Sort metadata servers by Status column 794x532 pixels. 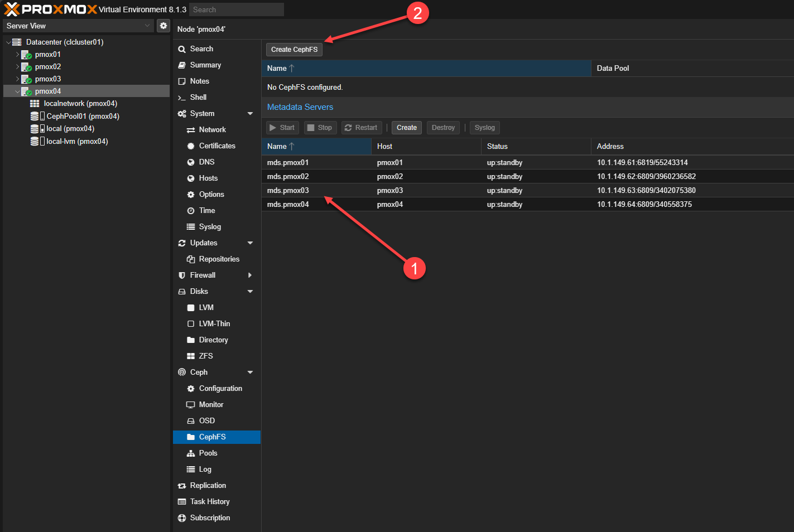[x=536, y=147]
